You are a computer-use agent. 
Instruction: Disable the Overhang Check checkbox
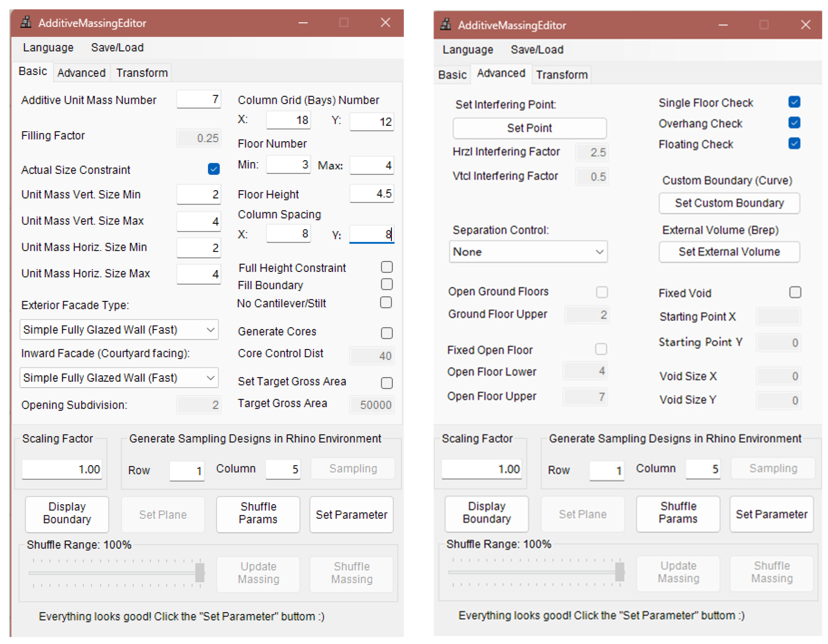794,123
